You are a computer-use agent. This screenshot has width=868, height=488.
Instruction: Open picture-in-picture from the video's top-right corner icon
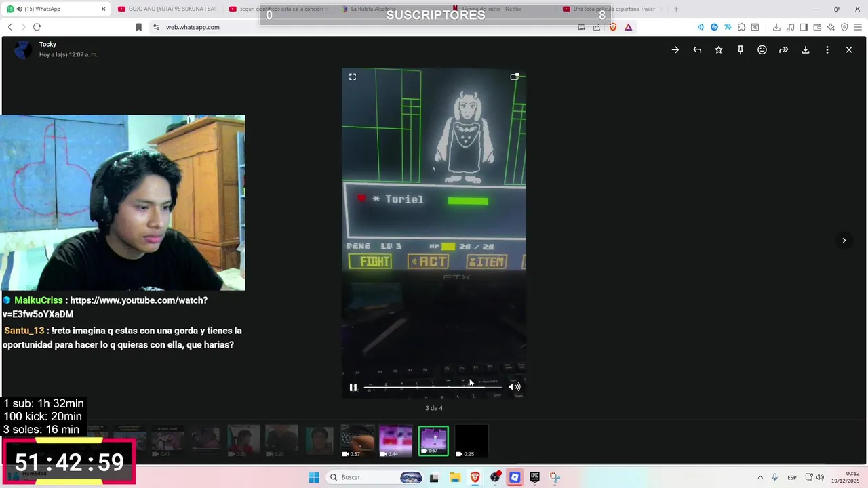pyautogui.click(x=515, y=77)
